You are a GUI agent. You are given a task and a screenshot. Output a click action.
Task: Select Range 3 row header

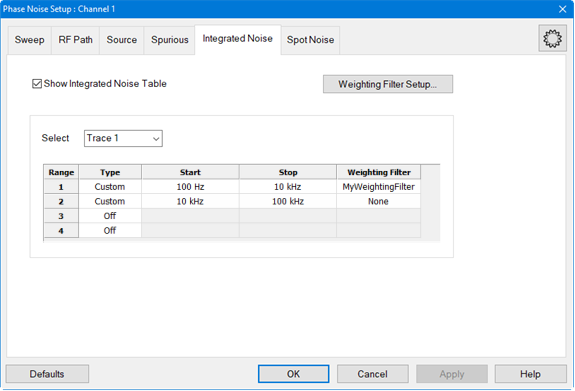point(61,216)
